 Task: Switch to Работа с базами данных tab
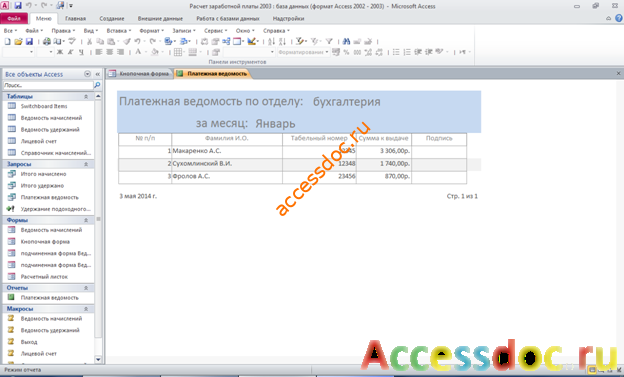pyautogui.click(x=228, y=19)
